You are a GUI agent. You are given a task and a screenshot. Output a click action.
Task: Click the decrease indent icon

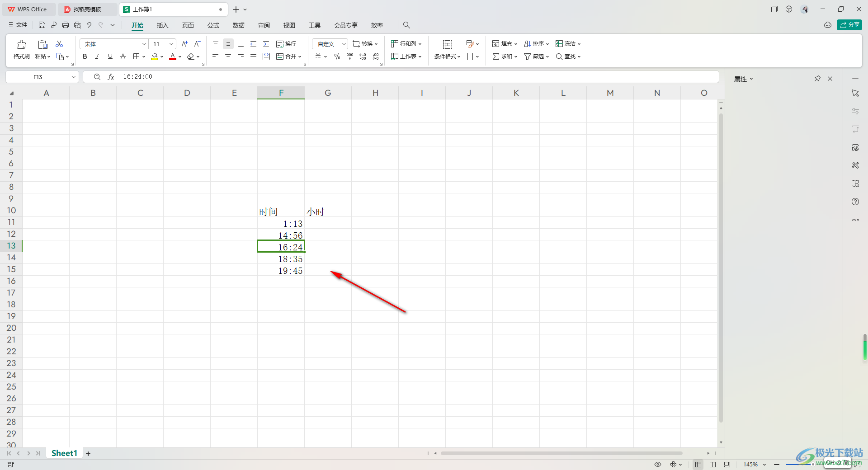click(254, 44)
